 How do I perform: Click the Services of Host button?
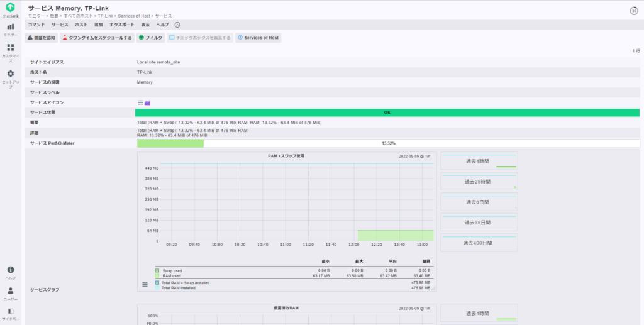coord(258,38)
